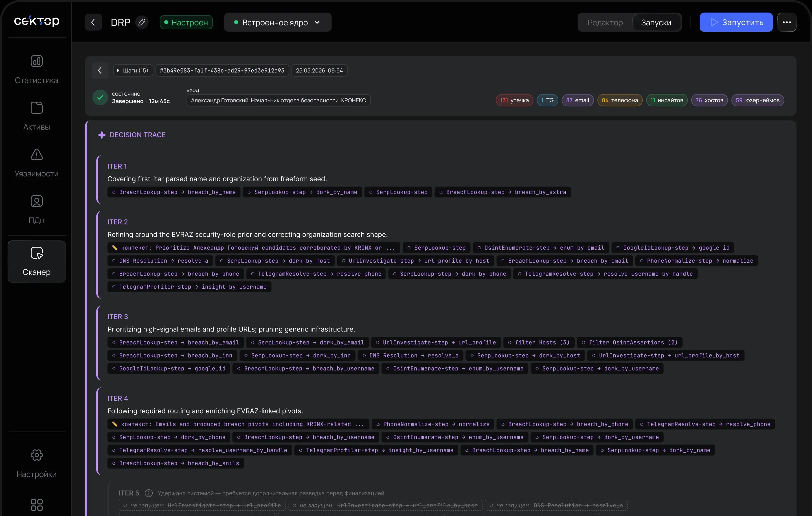Switch to the Редактор tab

pyautogui.click(x=605, y=22)
